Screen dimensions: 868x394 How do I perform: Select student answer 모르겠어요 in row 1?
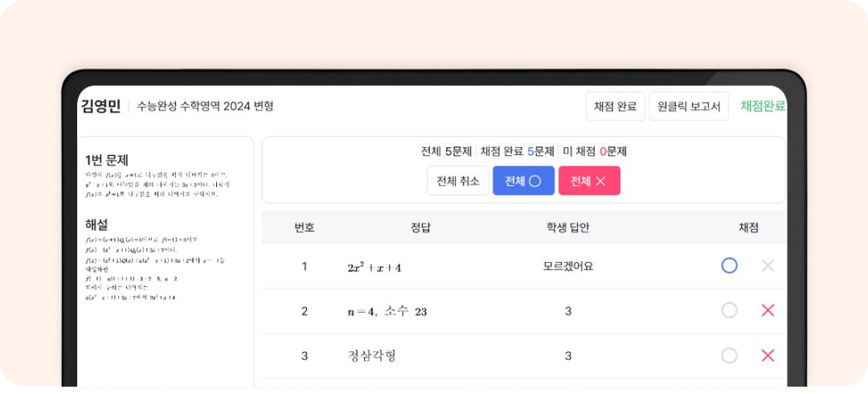(x=567, y=266)
